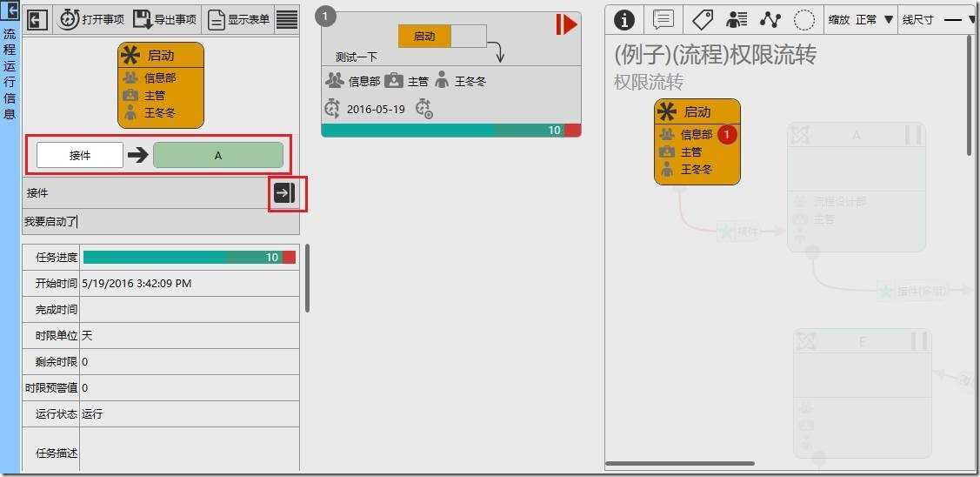Screen dimensions: 980x477
Task: Select the faded A node in the diagram
Action: pos(857,187)
